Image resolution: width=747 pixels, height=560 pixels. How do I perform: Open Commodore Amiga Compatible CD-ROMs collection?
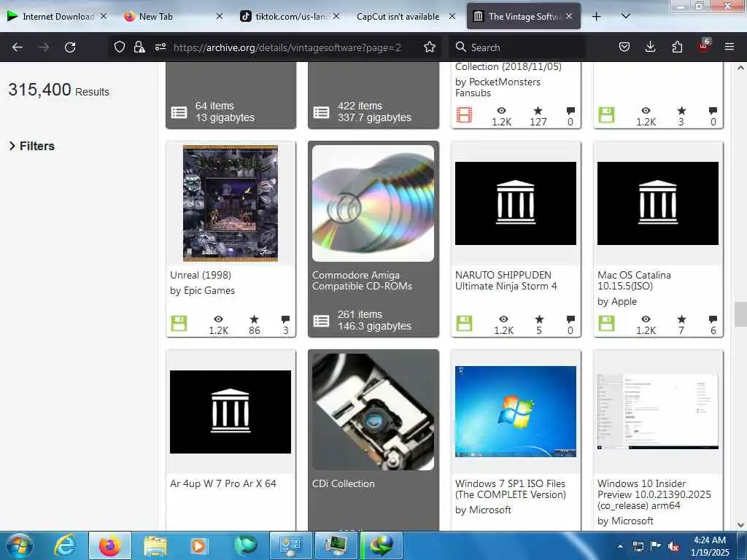362,281
